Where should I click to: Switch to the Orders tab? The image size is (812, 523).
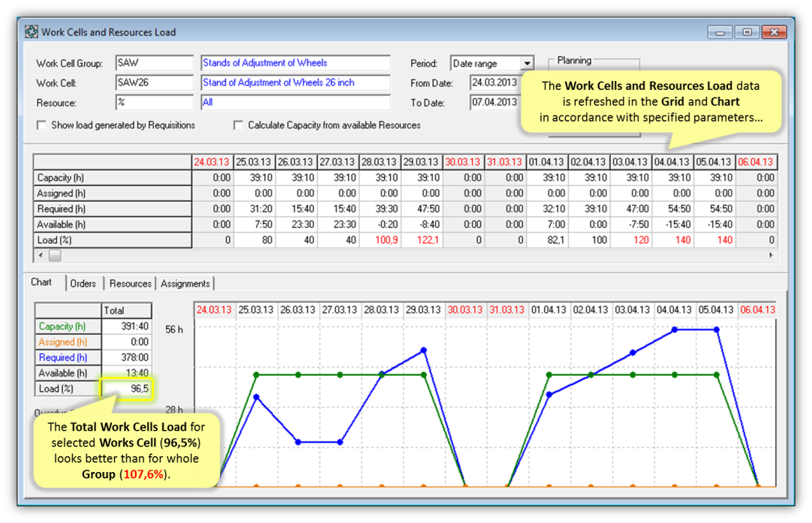[x=83, y=284]
